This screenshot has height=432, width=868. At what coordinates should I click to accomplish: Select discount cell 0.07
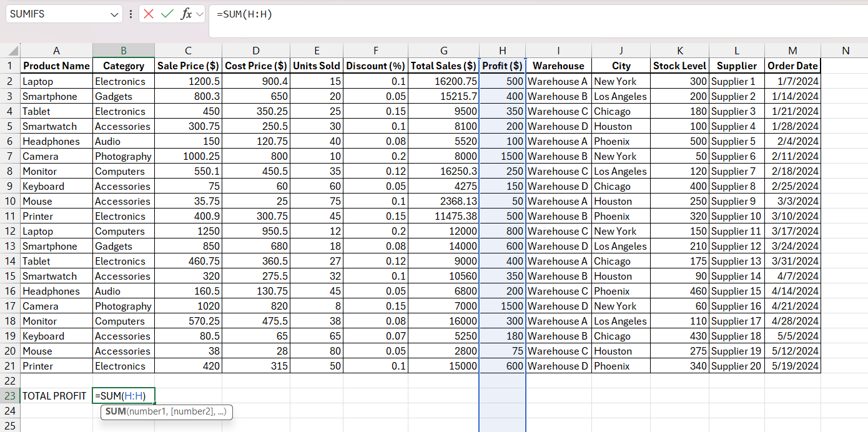point(375,336)
